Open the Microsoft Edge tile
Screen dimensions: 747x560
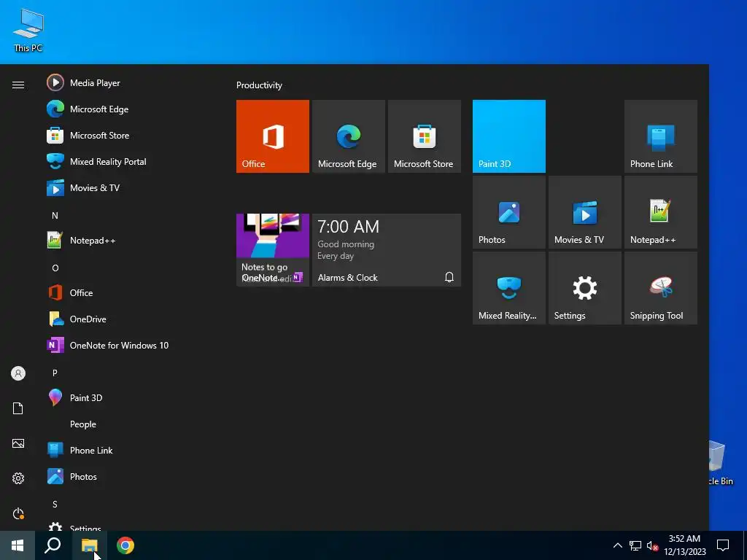pos(348,136)
